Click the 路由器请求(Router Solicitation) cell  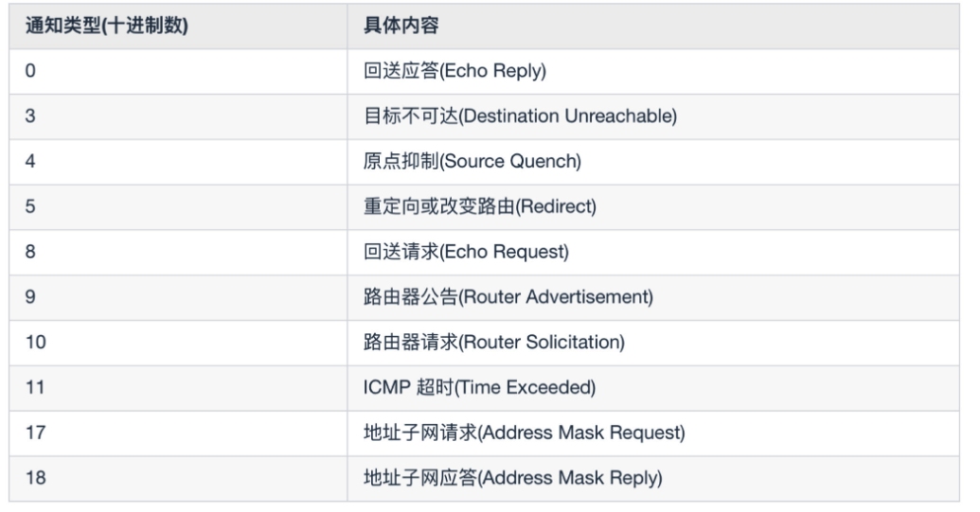653,343
